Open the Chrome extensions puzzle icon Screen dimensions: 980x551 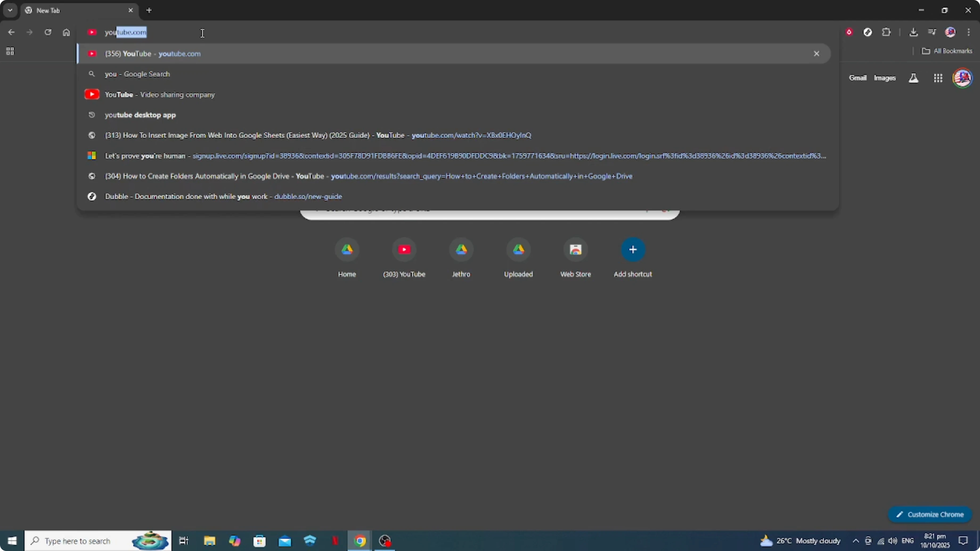pyautogui.click(x=887, y=32)
